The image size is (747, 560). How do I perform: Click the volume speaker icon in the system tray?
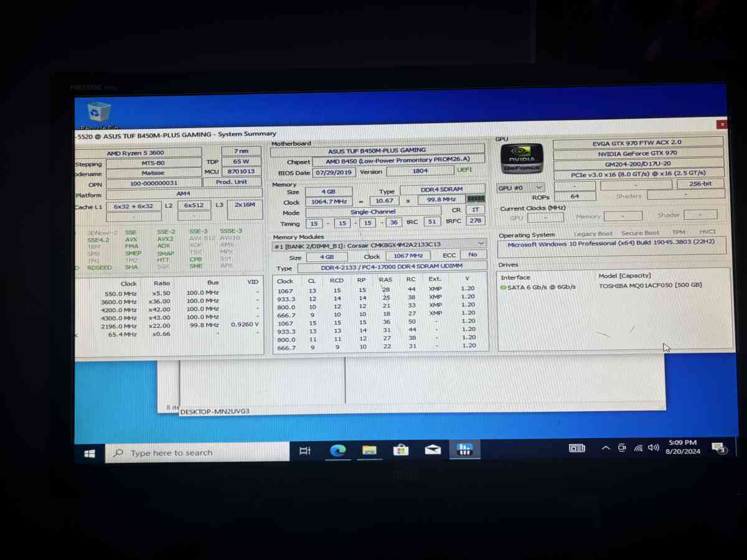coord(653,446)
